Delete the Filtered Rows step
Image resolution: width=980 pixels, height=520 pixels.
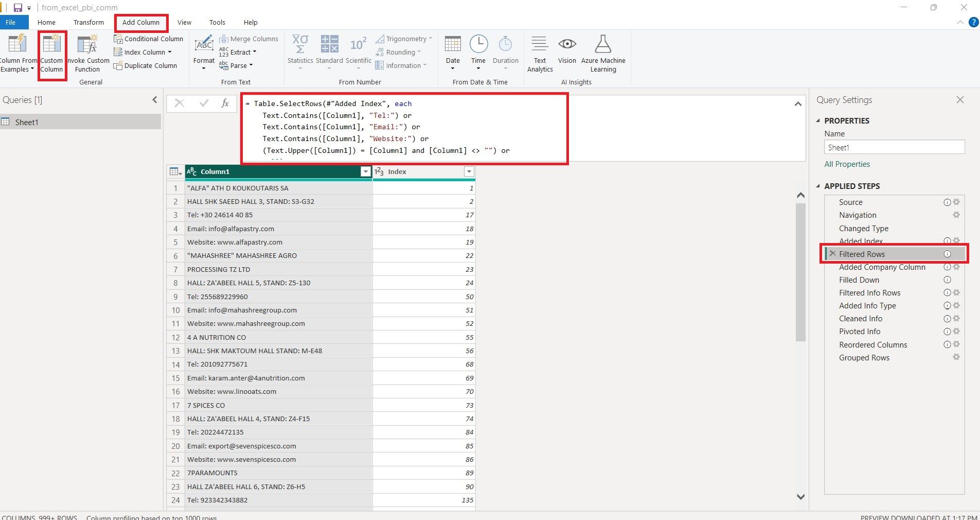[832, 254]
